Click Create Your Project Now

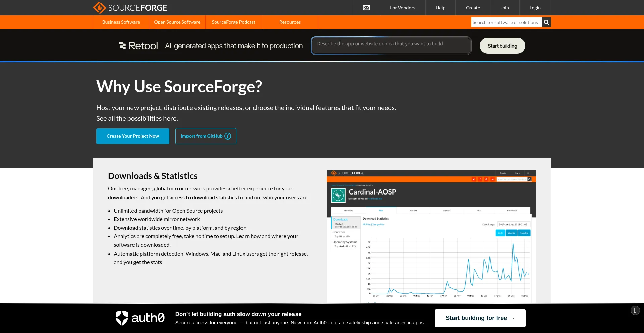pos(133,136)
